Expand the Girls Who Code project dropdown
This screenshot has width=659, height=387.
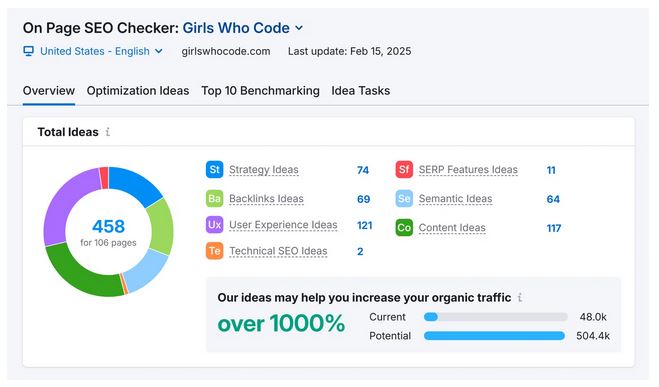click(x=299, y=28)
